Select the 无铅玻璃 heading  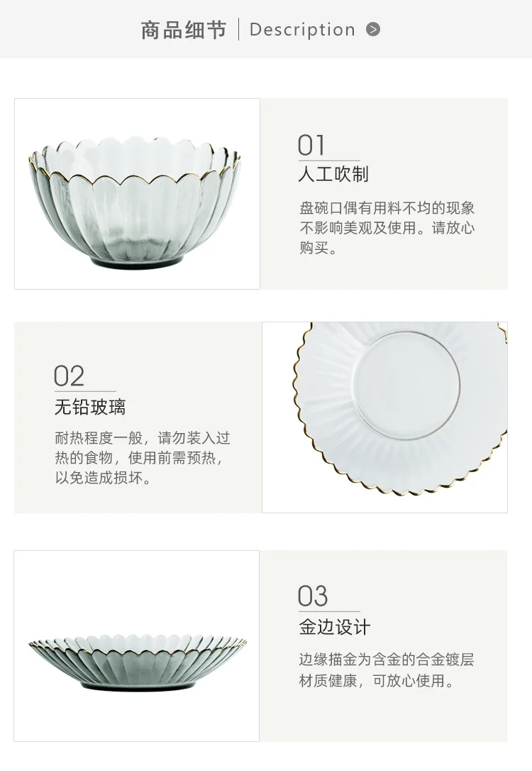[90, 407]
